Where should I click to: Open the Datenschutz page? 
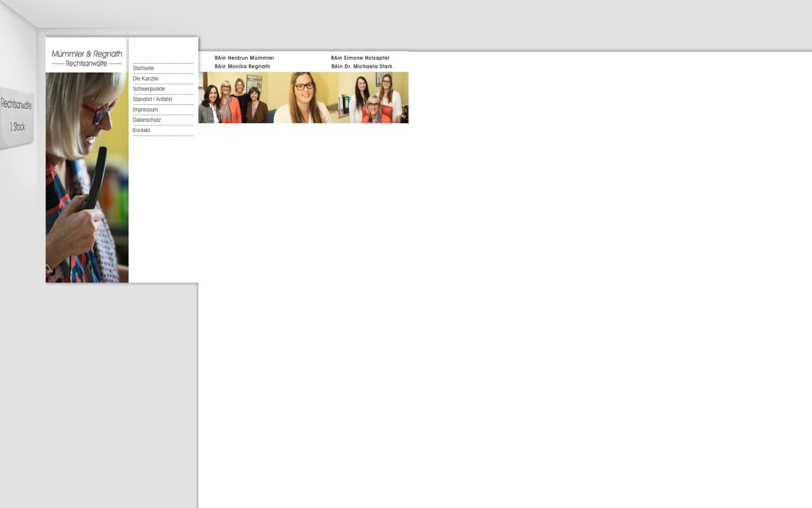tap(147, 120)
